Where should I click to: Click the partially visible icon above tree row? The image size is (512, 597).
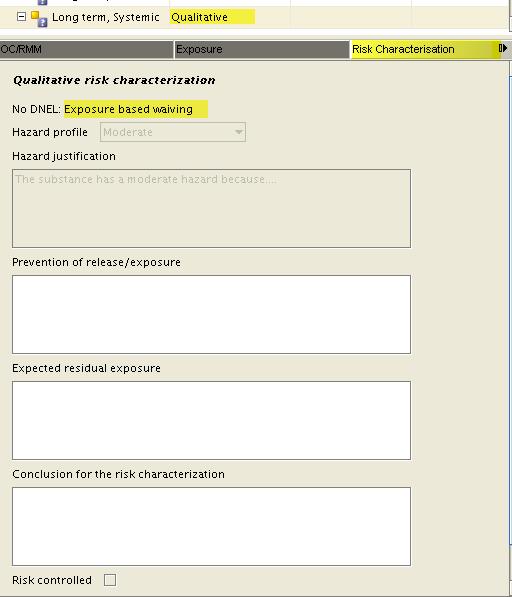(x=42, y=2)
